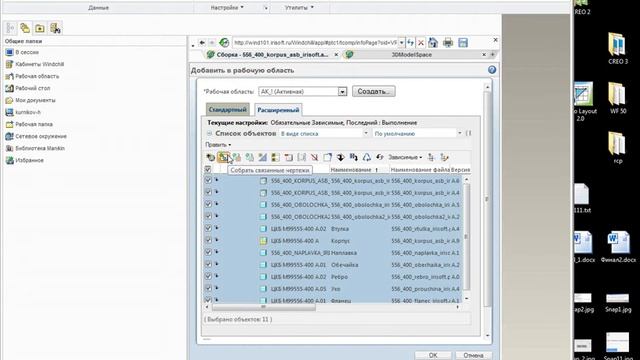Open the Утилиты menu dropdown
This screenshot has width=640, height=360.
[x=299, y=7]
